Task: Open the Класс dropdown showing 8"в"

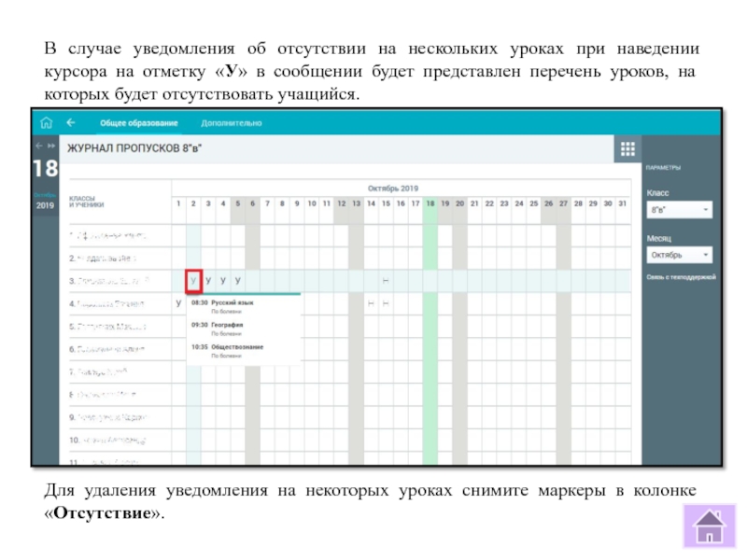Action: click(679, 210)
